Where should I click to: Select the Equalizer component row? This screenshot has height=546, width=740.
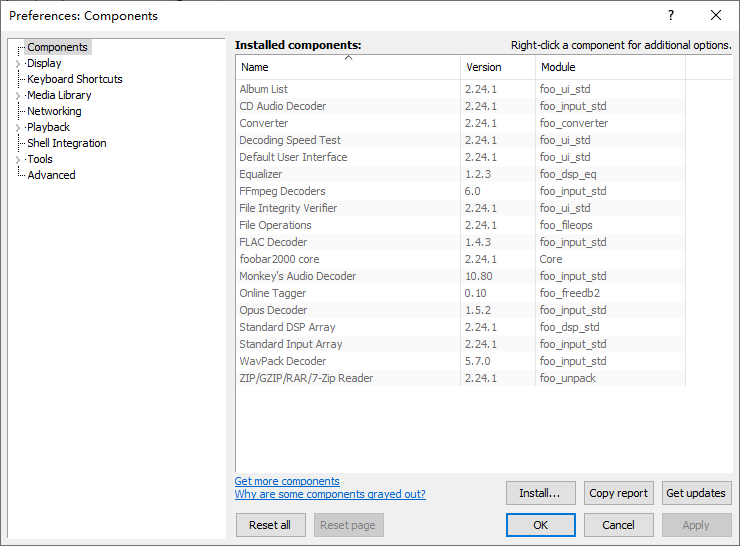(x=261, y=174)
